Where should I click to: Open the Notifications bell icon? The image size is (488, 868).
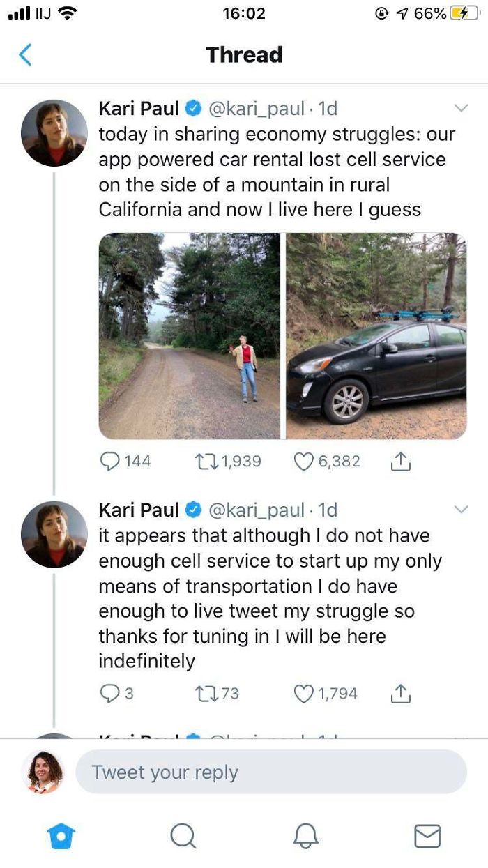(x=305, y=836)
